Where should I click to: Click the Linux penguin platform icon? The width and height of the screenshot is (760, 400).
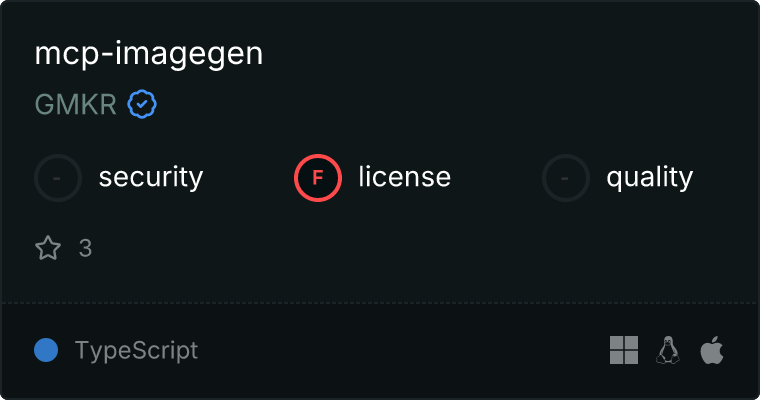tap(668, 350)
